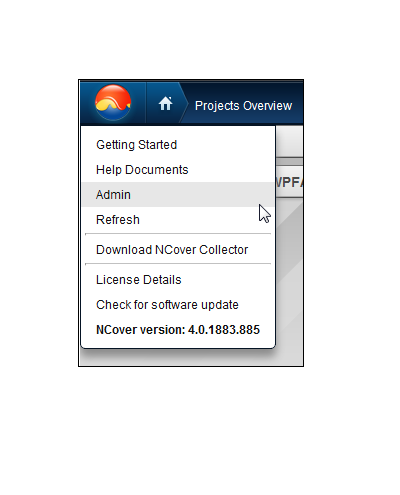Screen dimensions: 400x495
Task: Choose Check for software update
Action: (x=167, y=305)
